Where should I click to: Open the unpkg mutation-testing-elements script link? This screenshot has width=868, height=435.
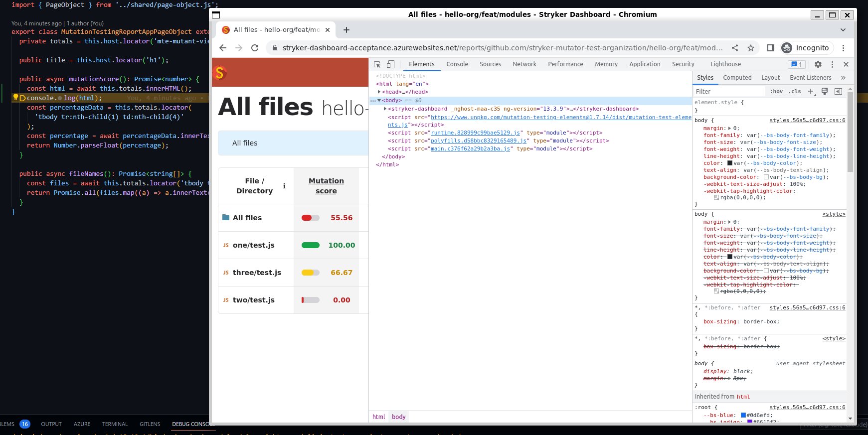pyautogui.click(x=561, y=117)
